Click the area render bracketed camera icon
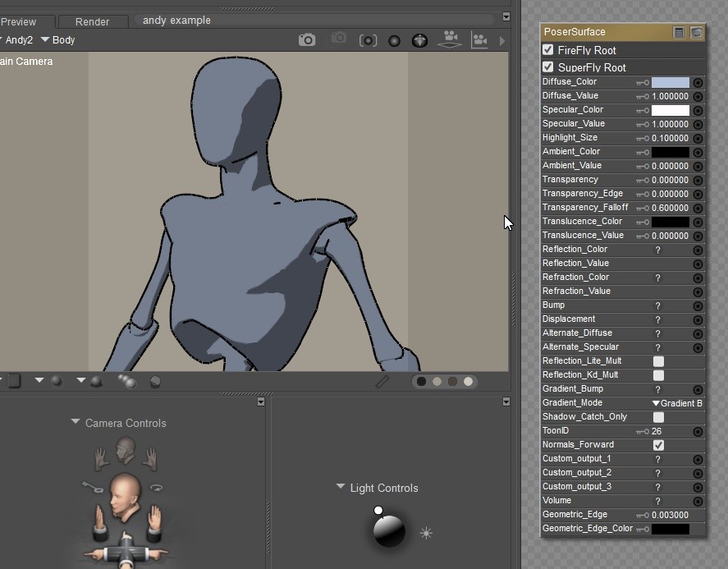 tap(369, 40)
